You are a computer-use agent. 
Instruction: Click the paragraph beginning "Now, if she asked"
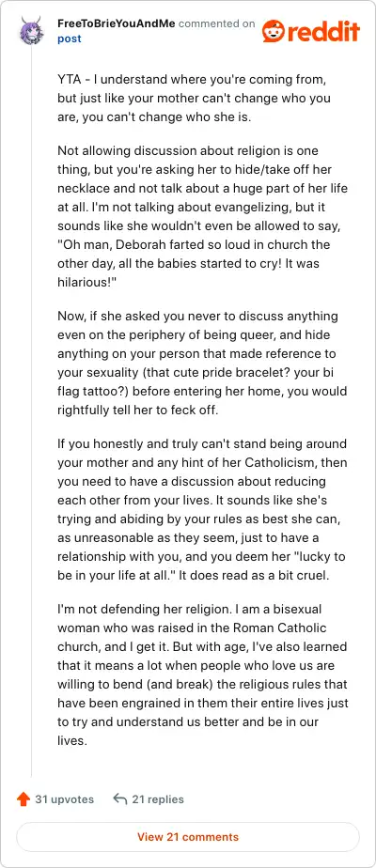pos(203,364)
